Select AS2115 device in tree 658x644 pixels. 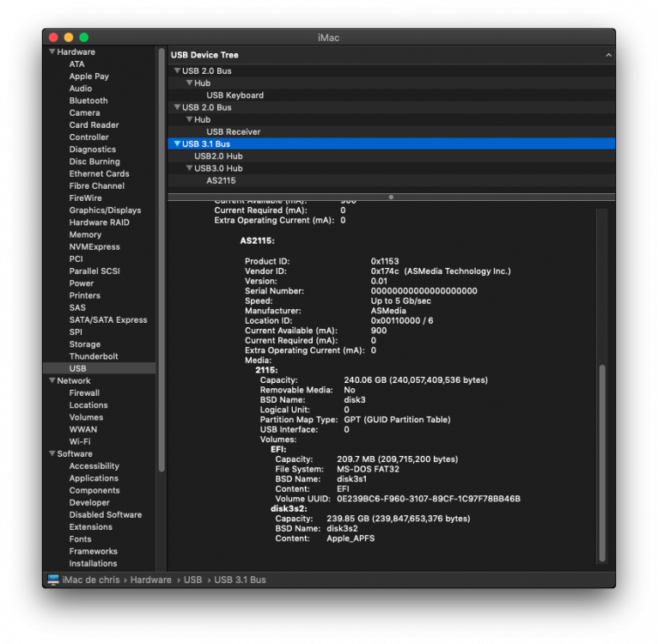(391, 180)
